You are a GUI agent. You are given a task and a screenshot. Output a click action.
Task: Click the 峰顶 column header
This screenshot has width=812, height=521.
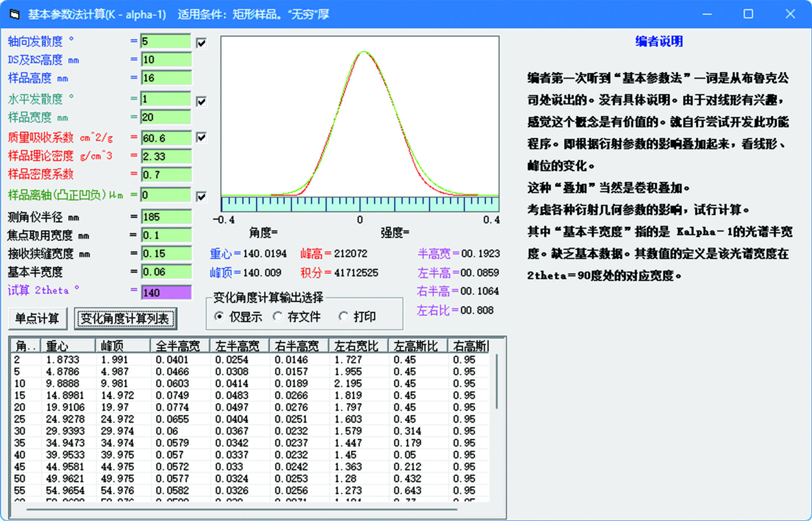[x=122, y=346]
